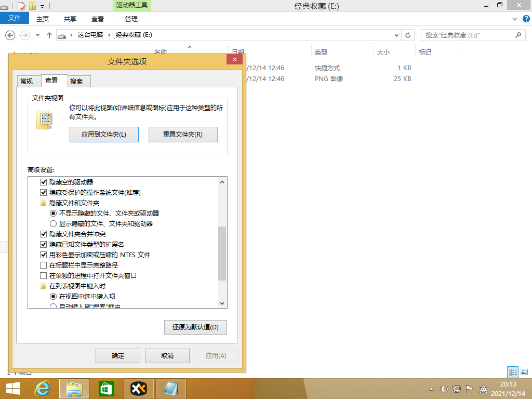532x399 pixels.
Task: Click the 确定 button
Action: [x=118, y=356]
